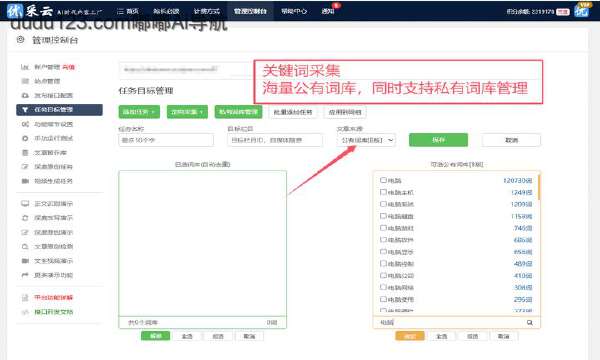Tick the 电脑主机 checkbox in public library
The width and height of the screenshot is (600, 360).
point(383,192)
